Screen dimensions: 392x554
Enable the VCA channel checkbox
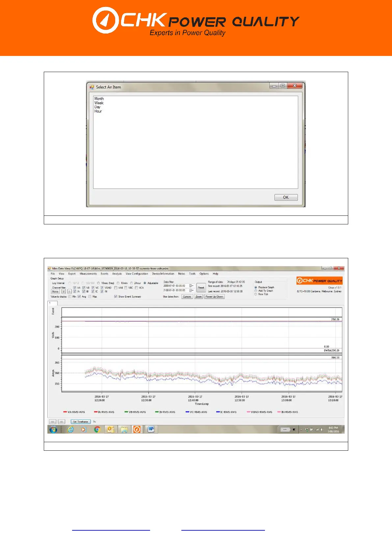point(136,288)
